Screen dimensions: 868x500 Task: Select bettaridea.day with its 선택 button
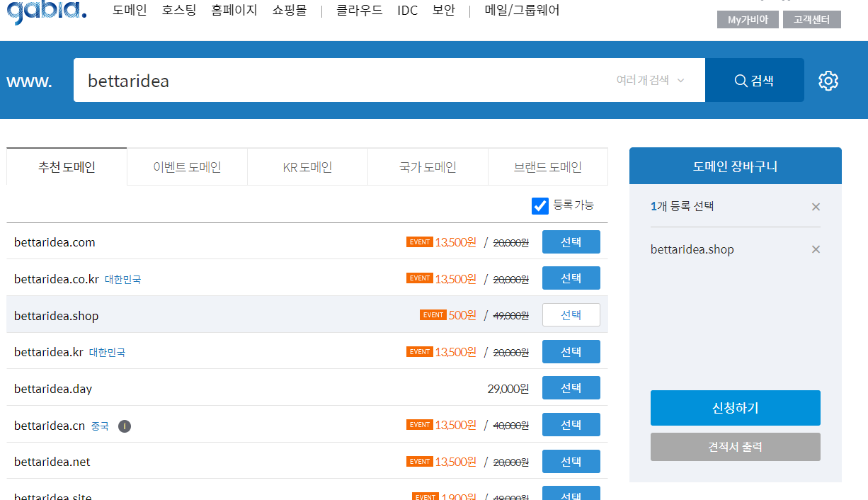pyautogui.click(x=571, y=388)
